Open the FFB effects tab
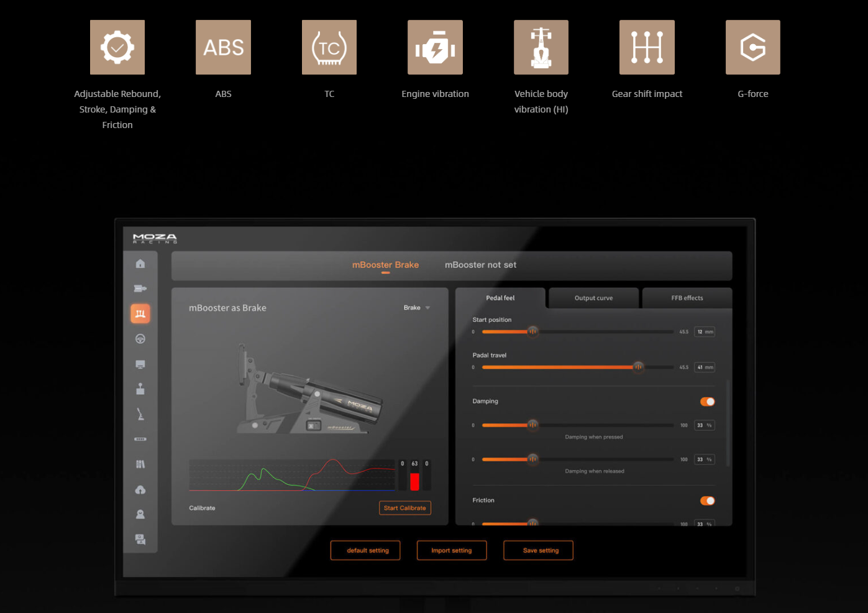The width and height of the screenshot is (868, 613). [687, 298]
